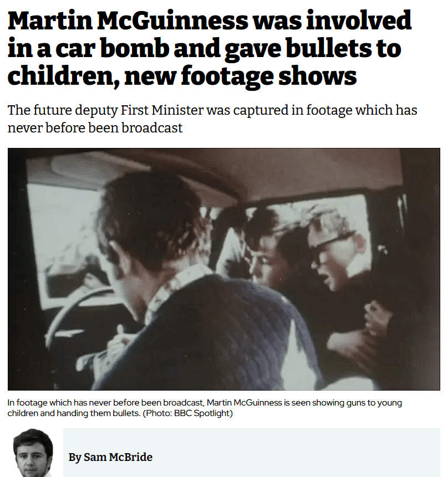The height and width of the screenshot is (477, 448).
Task: Click "First Minister" in the standfirst
Action: (162, 110)
